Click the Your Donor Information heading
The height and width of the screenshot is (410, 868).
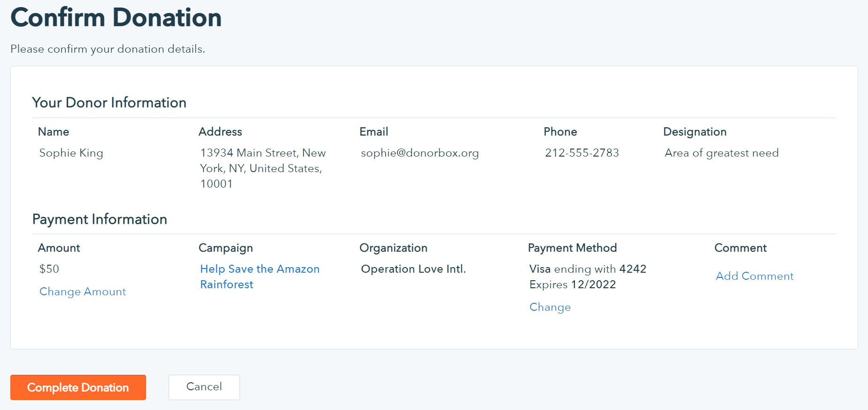[x=109, y=102]
